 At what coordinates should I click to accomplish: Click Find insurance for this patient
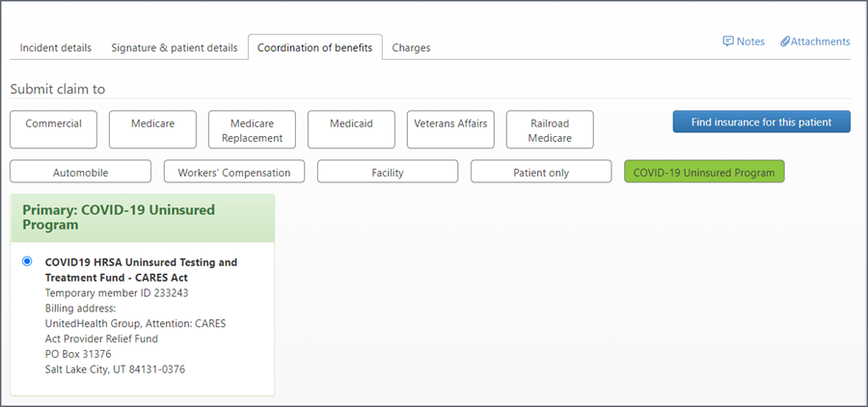point(761,121)
